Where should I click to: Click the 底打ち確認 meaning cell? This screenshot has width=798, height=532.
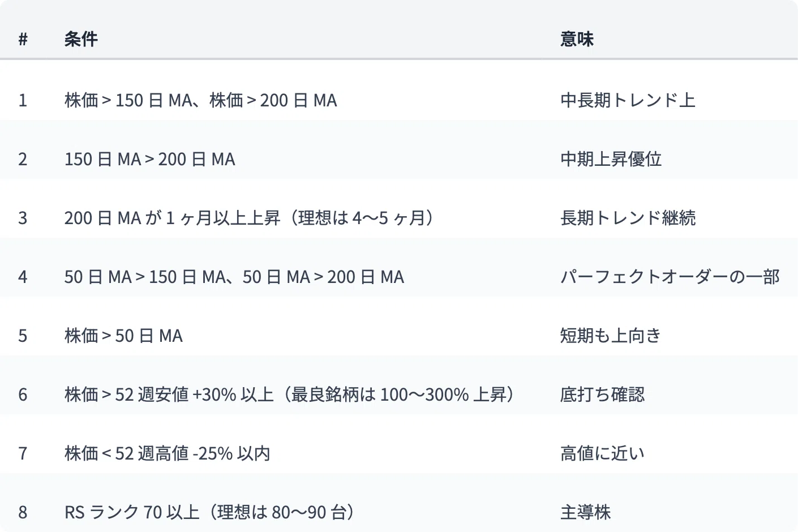point(602,394)
